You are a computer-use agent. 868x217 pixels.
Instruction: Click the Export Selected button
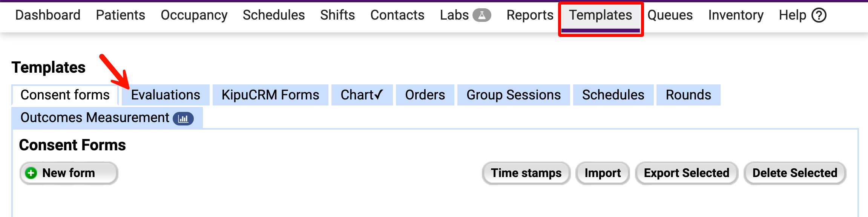click(x=686, y=173)
